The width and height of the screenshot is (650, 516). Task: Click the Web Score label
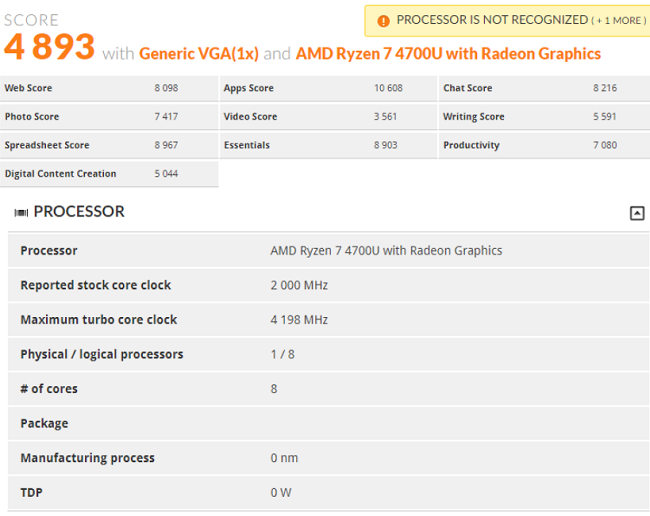pos(28,88)
